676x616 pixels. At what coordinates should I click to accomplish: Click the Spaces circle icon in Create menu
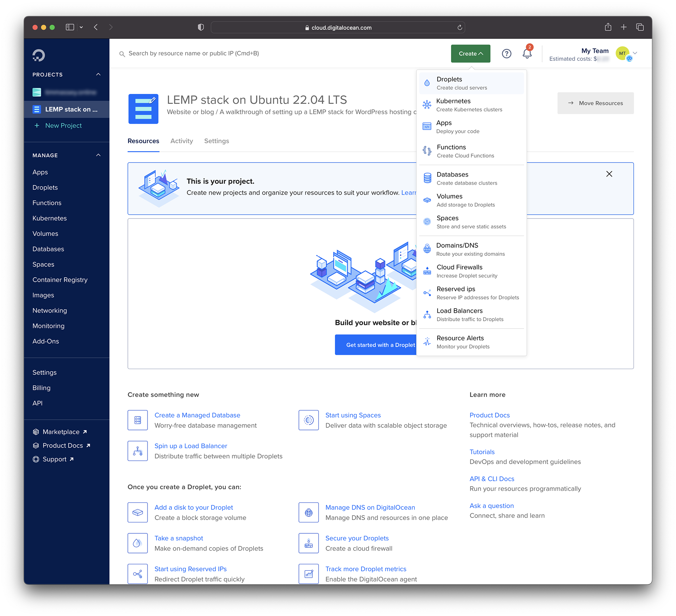427,222
